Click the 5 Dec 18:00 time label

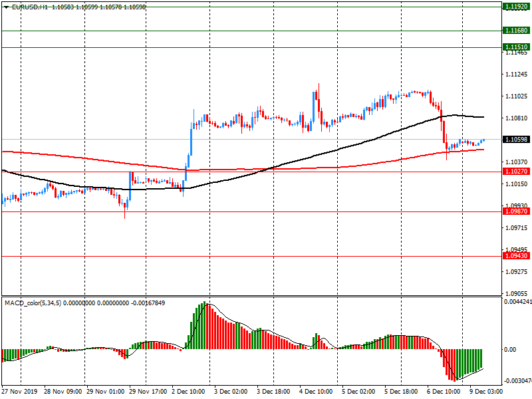pos(401,392)
